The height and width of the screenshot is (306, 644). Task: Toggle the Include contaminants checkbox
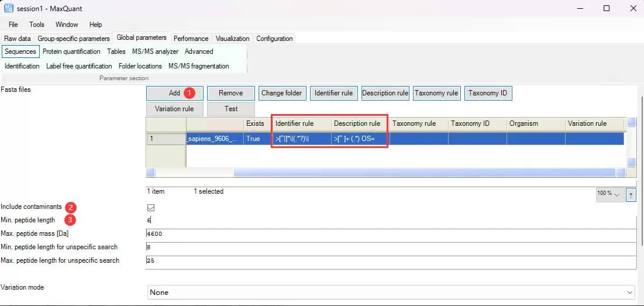tap(151, 208)
